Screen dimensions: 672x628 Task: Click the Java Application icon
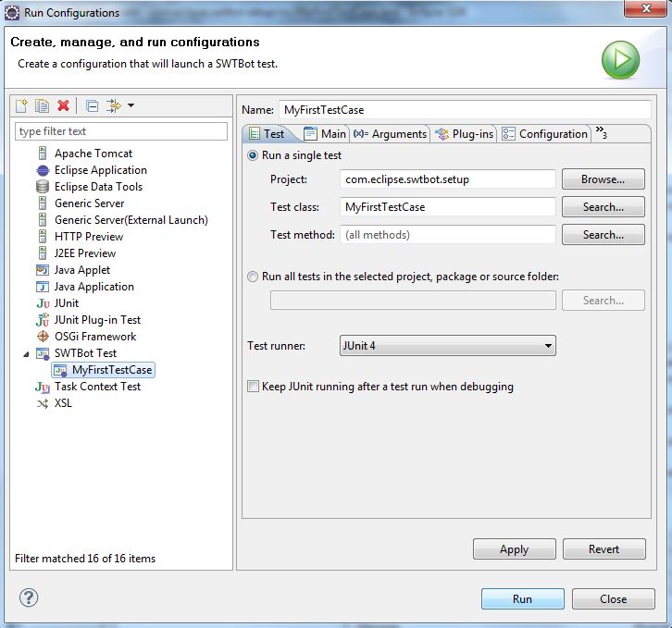[x=43, y=287]
